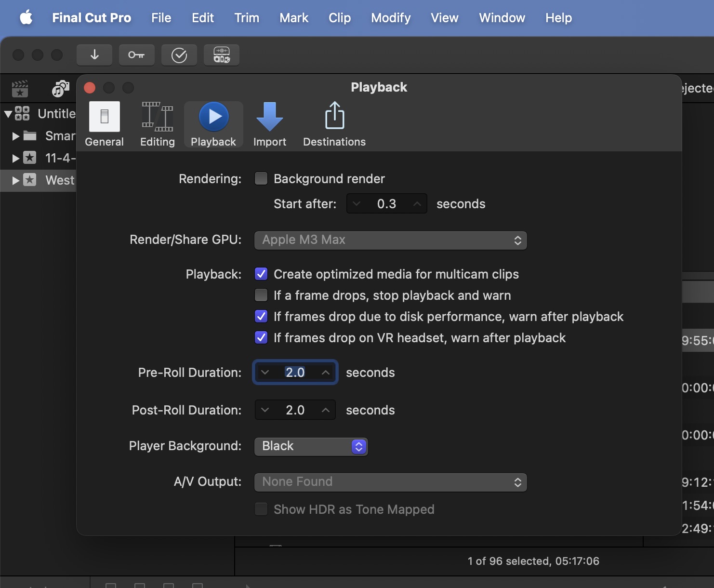Enable stop playback and warn on frame drop

coord(261,295)
